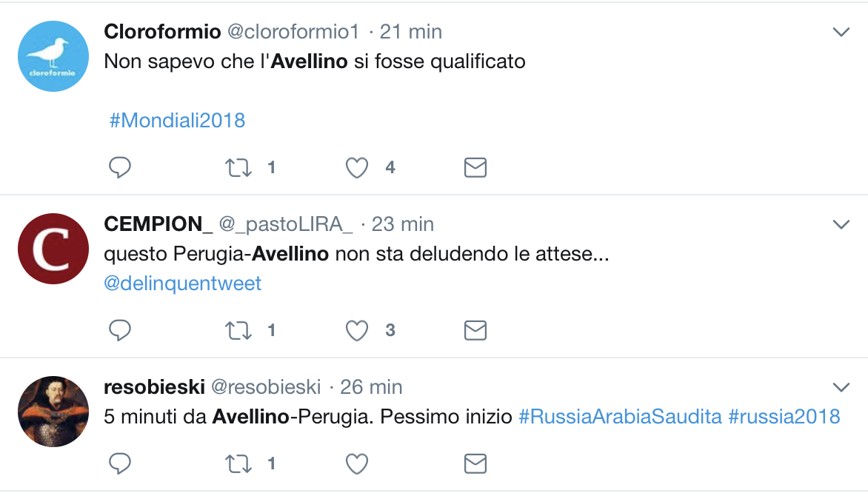Retweet resobieski's Avellino-Perugia tweet
The width and height of the screenshot is (868, 496).
[238, 464]
